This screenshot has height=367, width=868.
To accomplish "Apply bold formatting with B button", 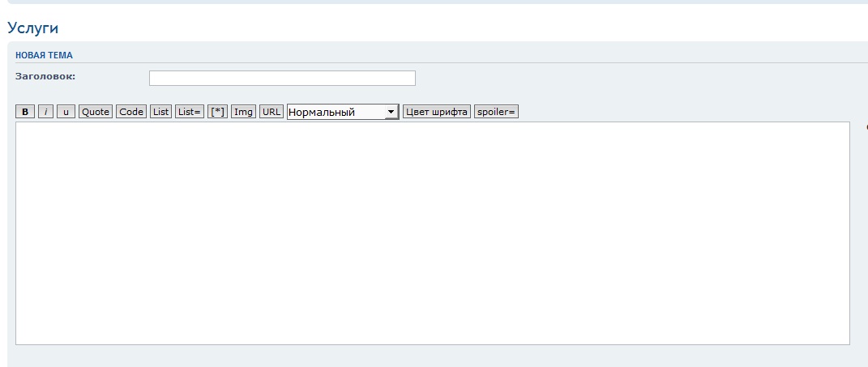I will pyautogui.click(x=25, y=112).
